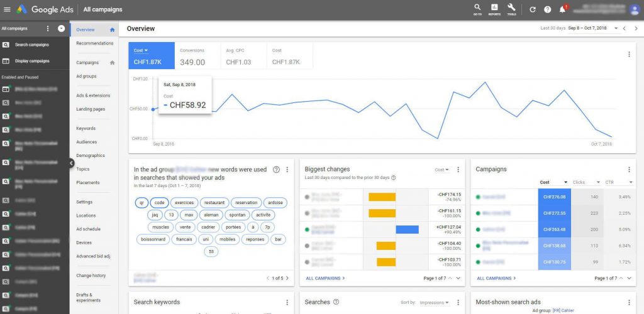Open Ad schedule page
This screenshot has height=314, width=644.
(88, 229)
